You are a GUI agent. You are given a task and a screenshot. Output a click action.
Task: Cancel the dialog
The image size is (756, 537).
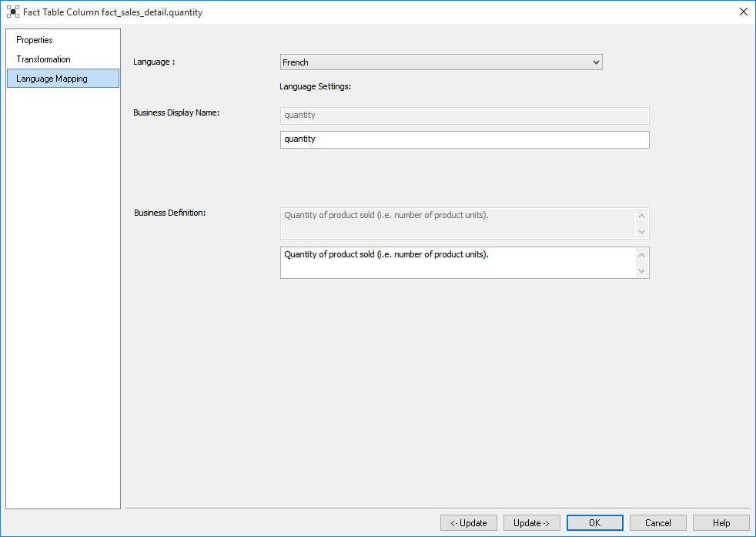pos(657,523)
